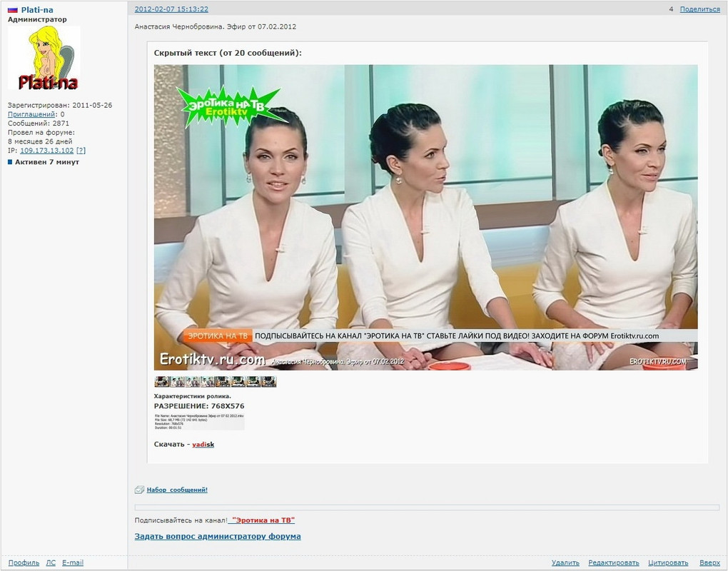
Task: Open the post timestamp 2012-02-07 15:13:22 link
Action: (x=171, y=9)
